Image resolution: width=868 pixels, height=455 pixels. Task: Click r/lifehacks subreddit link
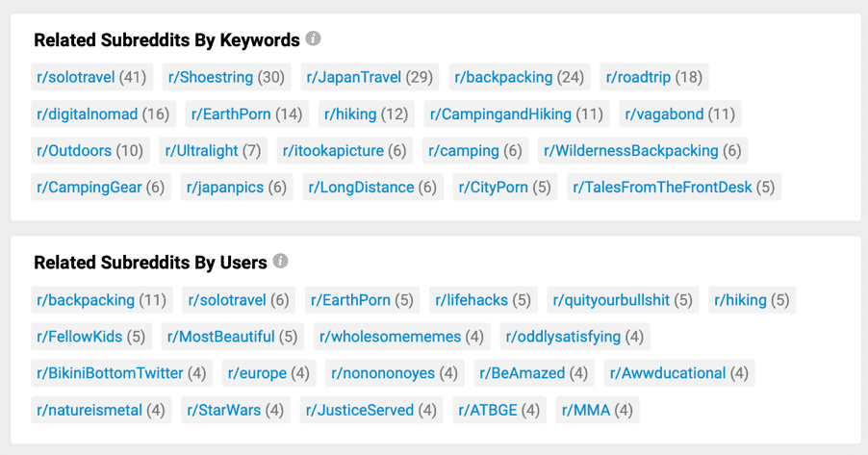472,300
